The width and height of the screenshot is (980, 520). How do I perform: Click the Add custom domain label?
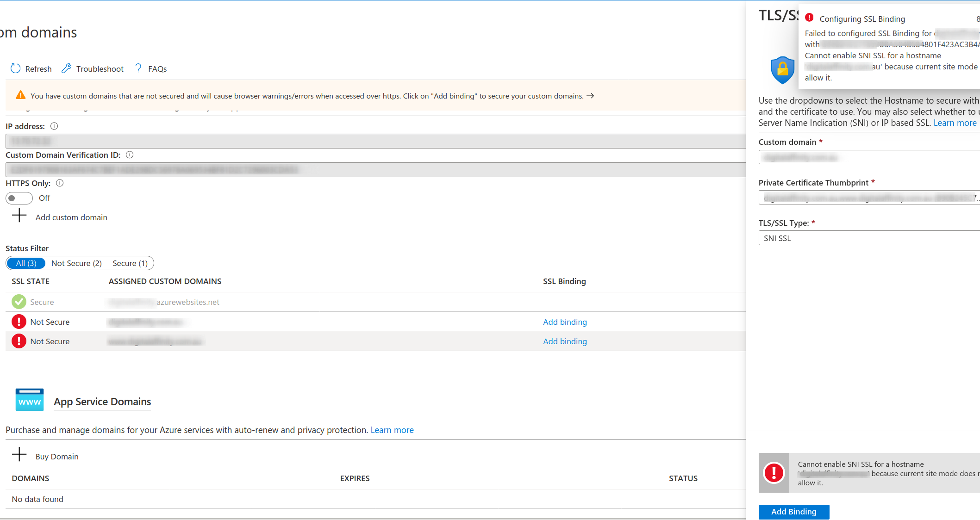pyautogui.click(x=71, y=217)
